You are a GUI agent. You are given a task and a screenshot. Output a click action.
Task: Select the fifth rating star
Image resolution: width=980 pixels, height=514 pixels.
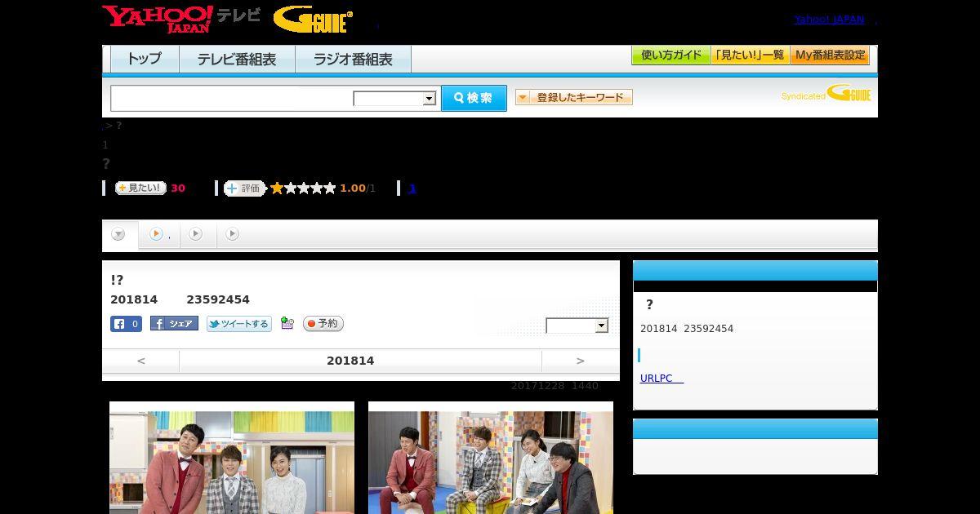click(x=330, y=188)
